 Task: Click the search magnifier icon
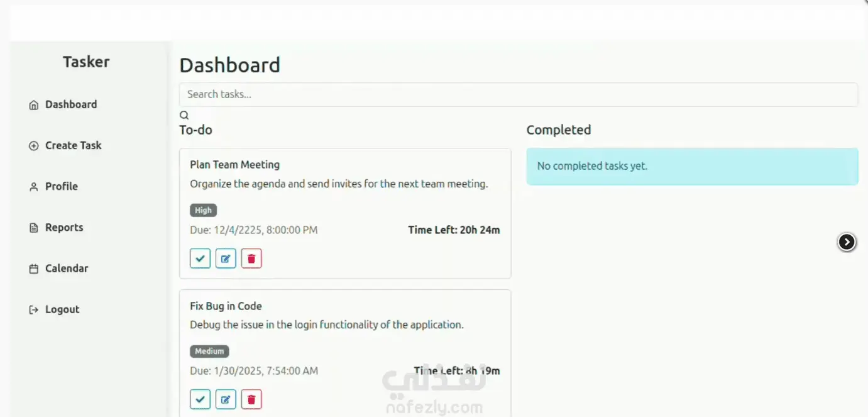184,115
